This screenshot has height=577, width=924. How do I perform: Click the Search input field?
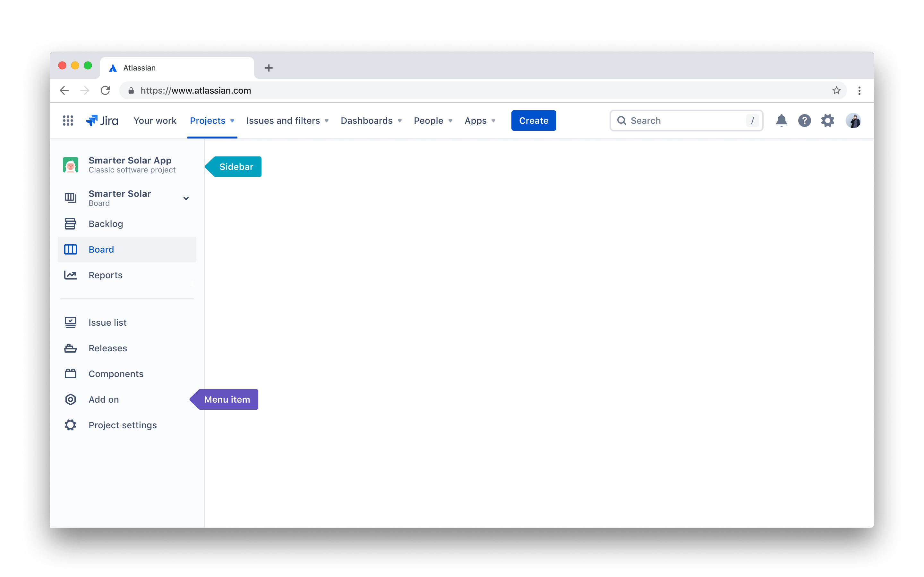point(686,120)
